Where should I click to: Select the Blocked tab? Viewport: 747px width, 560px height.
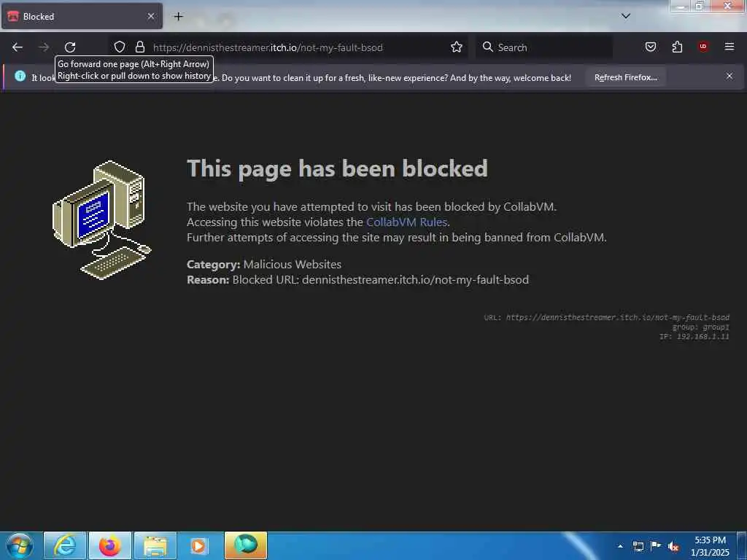click(x=82, y=16)
